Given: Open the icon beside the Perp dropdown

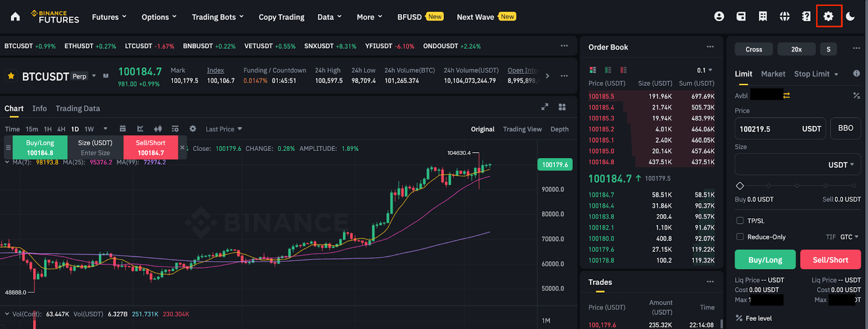Looking at the screenshot, I should [106, 76].
